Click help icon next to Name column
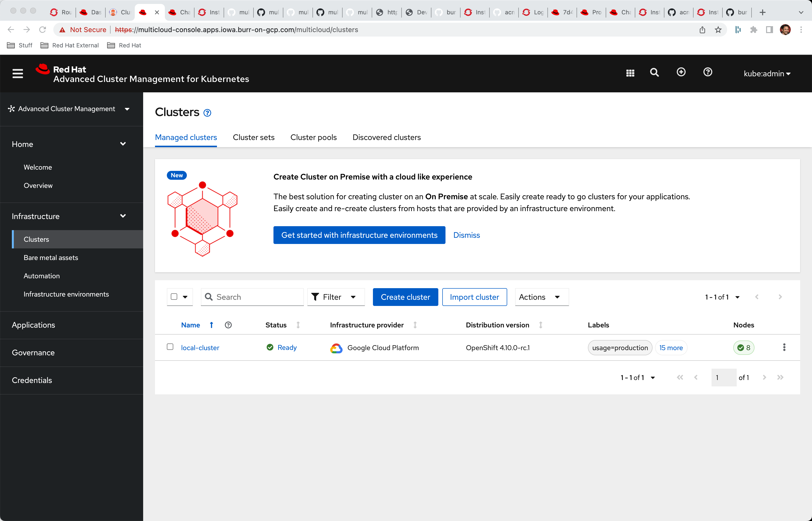Viewport: 812px width, 521px height. pyautogui.click(x=228, y=325)
